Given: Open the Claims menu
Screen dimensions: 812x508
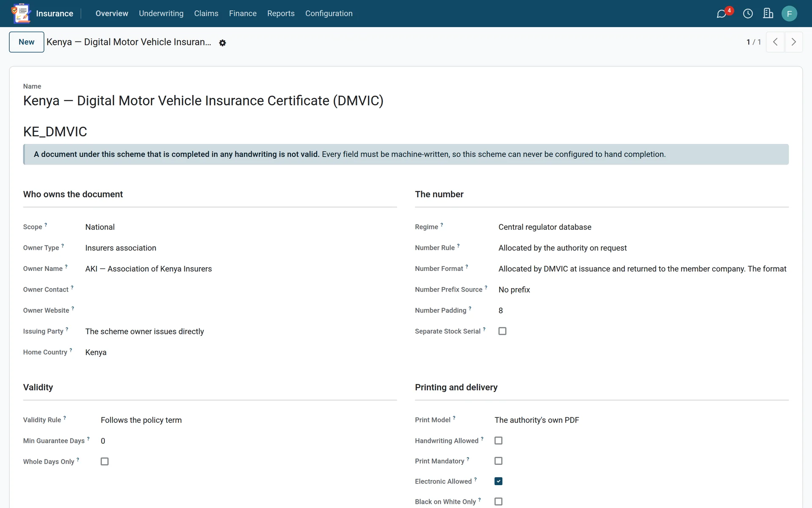Looking at the screenshot, I should point(206,14).
